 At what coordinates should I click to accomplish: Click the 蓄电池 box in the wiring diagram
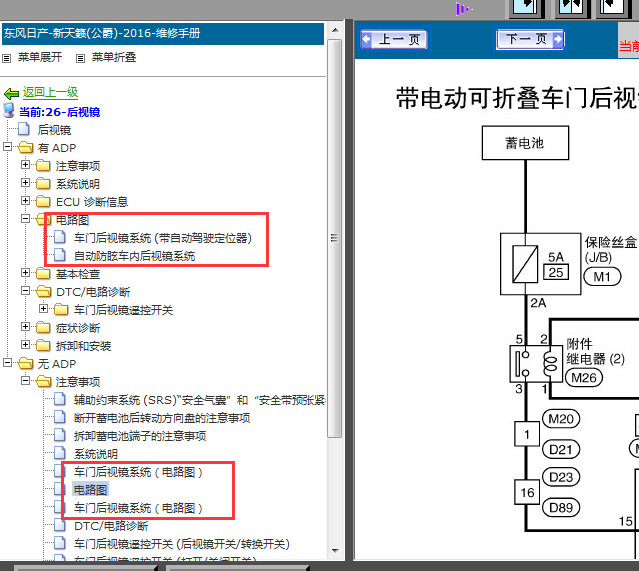pos(525,143)
